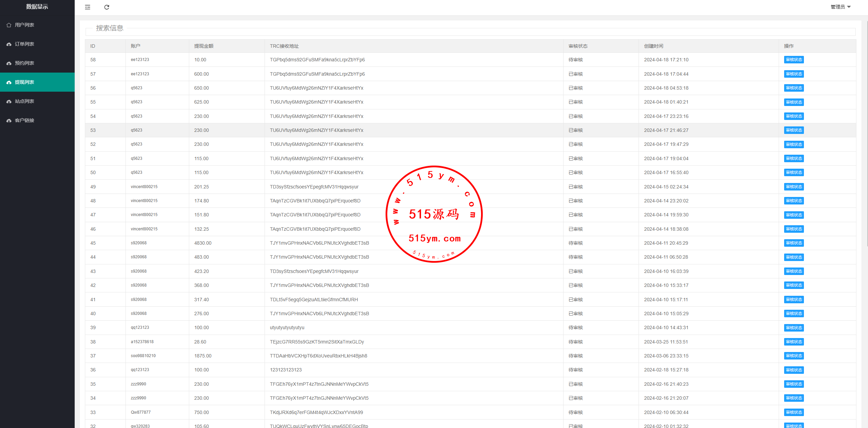Select TRC address cell of ID 49

314,187
